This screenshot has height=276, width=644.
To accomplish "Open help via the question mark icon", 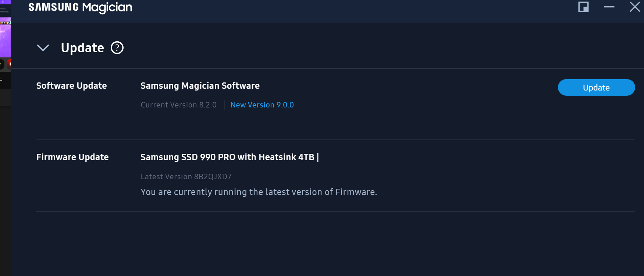I will 117,48.
